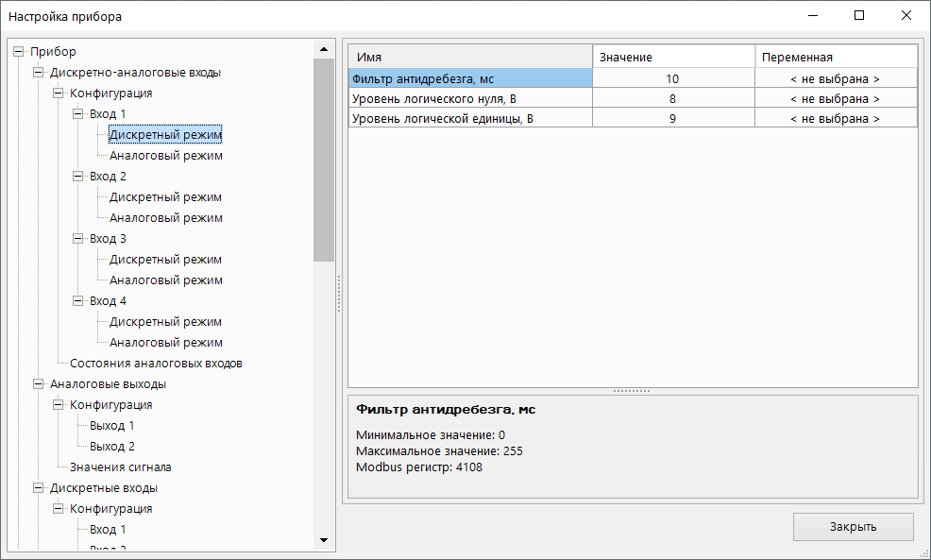This screenshot has width=931, height=560.
Task: Open Состояния аналоговых входов item
Action: point(156,364)
